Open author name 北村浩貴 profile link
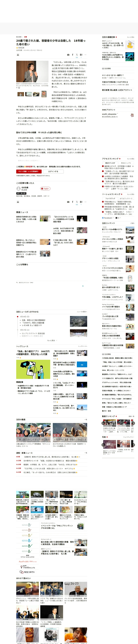Screen dimensions: 138x644 click(x=25, y=188)
